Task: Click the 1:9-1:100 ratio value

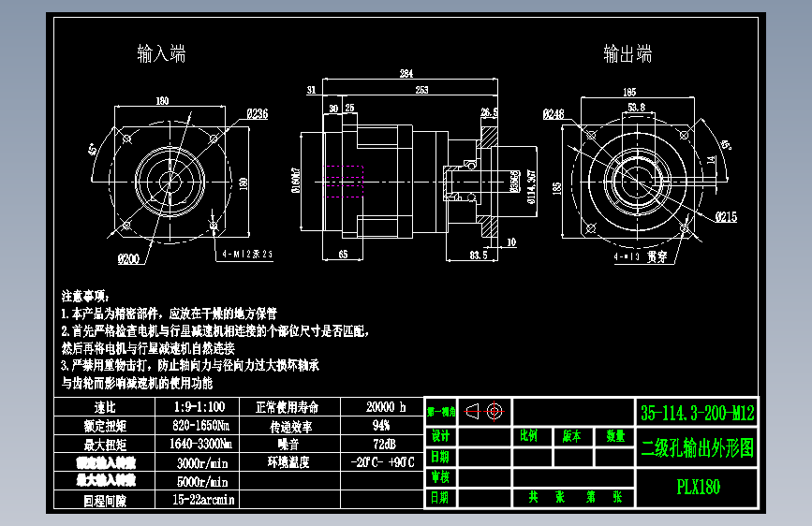Action: [199, 407]
